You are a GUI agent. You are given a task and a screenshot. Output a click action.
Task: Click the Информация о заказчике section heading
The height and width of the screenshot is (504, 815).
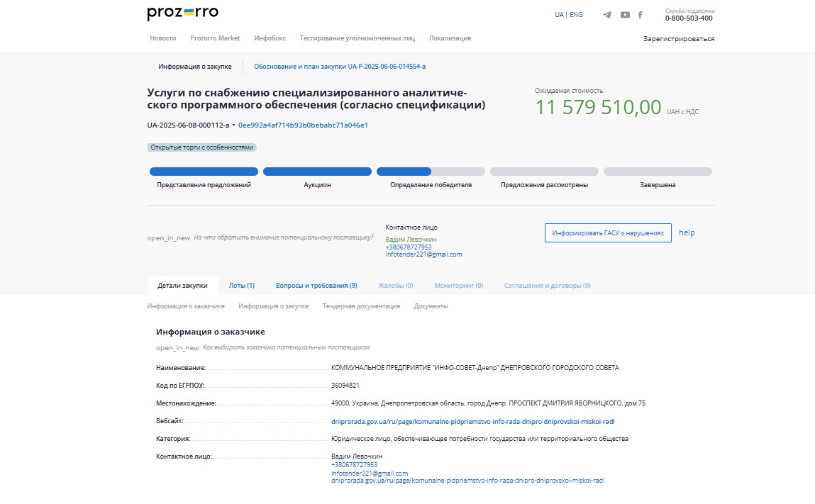pyautogui.click(x=211, y=332)
